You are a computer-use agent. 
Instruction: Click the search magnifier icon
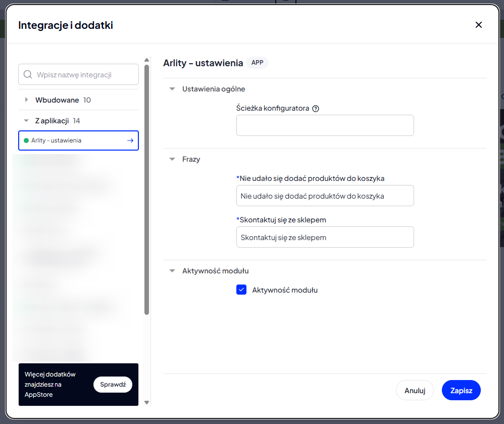(x=28, y=74)
